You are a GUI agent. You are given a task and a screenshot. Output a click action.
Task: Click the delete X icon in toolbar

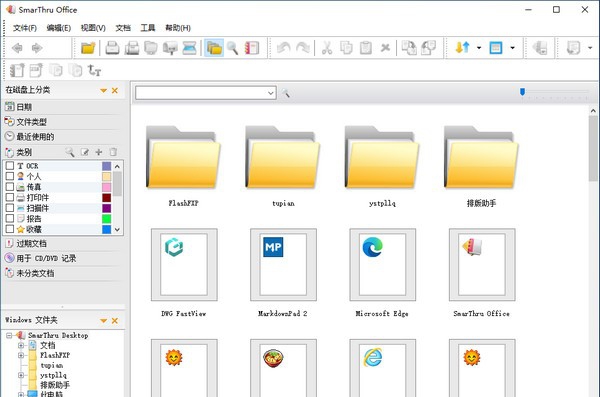pos(385,48)
